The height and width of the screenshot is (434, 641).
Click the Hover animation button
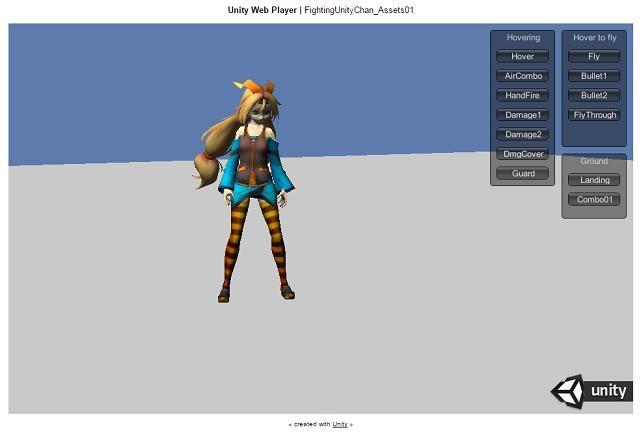point(522,56)
